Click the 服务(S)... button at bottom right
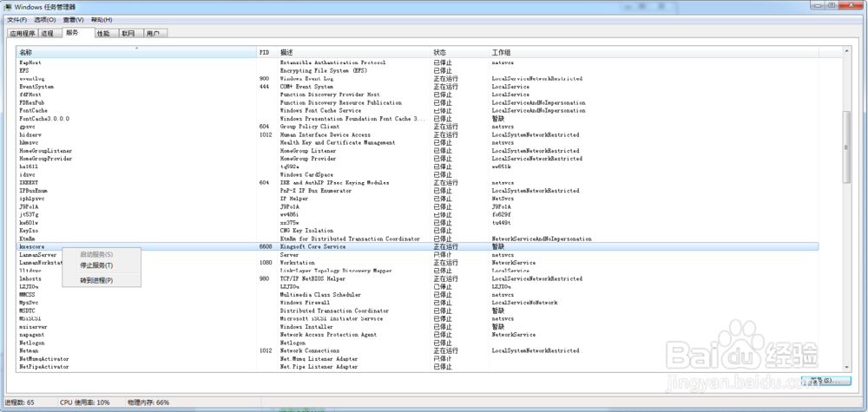868x412 pixels. point(825,381)
